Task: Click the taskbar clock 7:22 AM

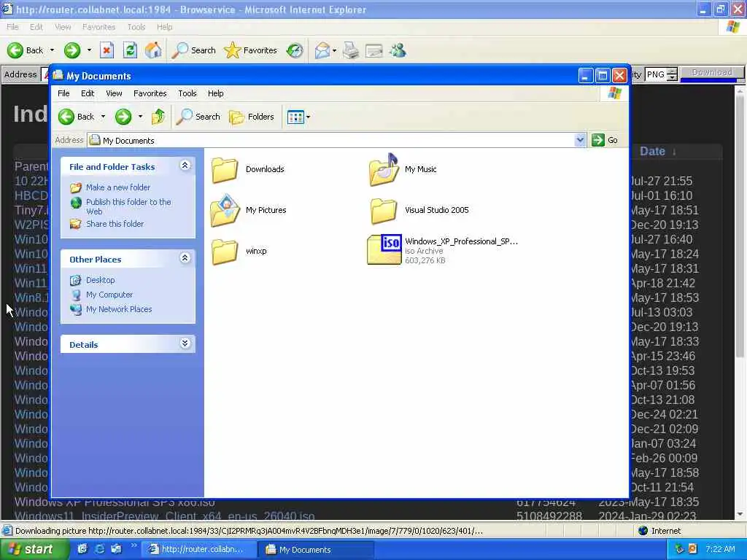Action: coord(720,550)
